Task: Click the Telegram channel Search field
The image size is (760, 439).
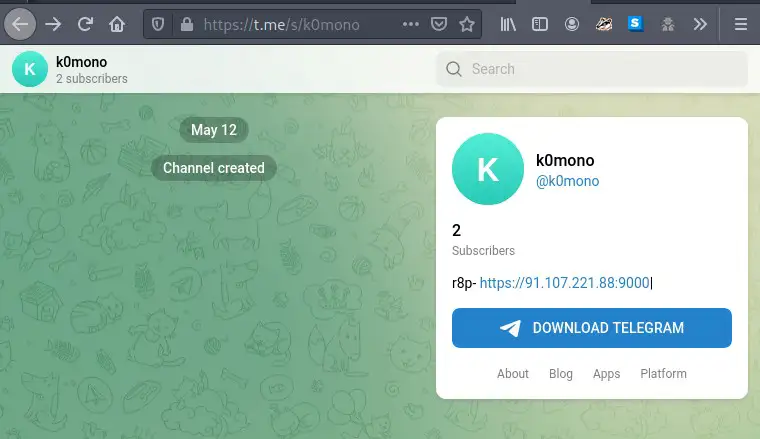Action: point(592,69)
